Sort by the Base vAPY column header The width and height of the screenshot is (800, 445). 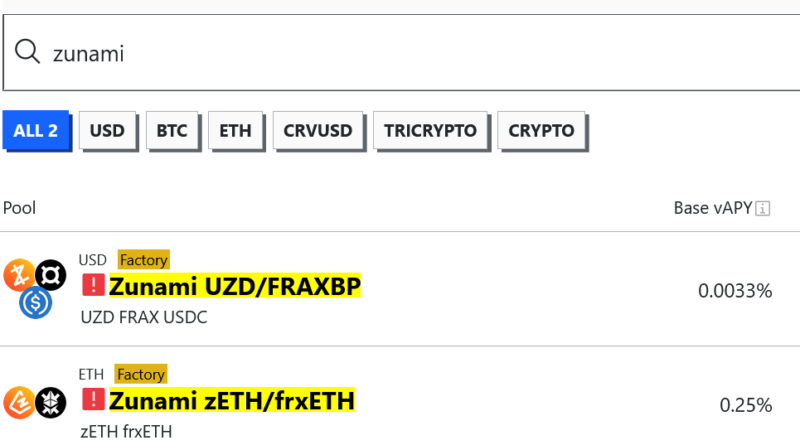[x=713, y=208]
